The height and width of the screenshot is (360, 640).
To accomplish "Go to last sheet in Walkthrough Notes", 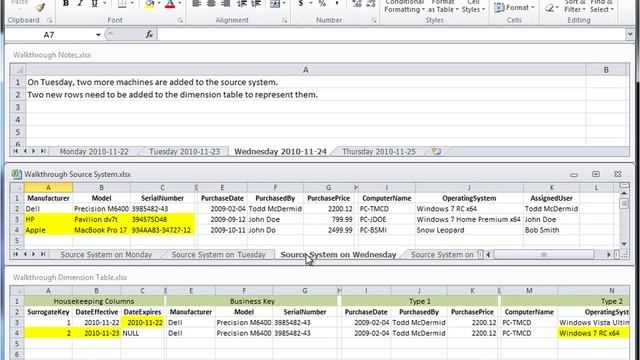I will pyautogui.click(x=43, y=151).
